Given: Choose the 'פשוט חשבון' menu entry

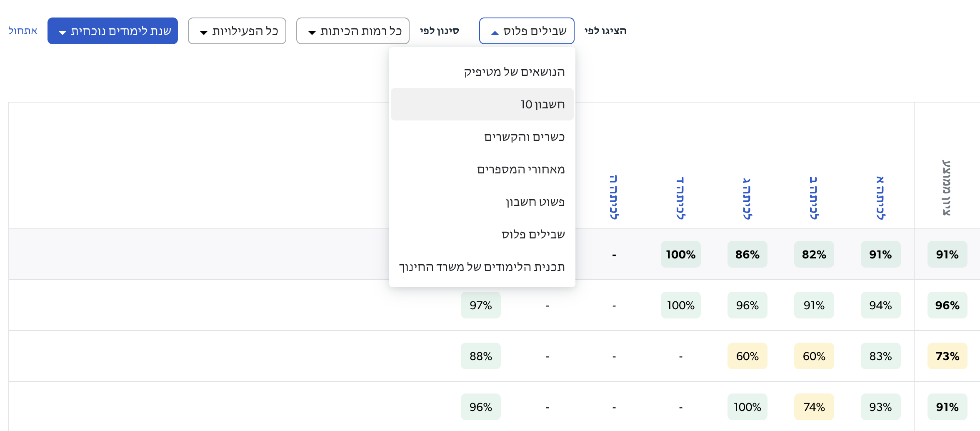Looking at the screenshot, I should 535,202.
